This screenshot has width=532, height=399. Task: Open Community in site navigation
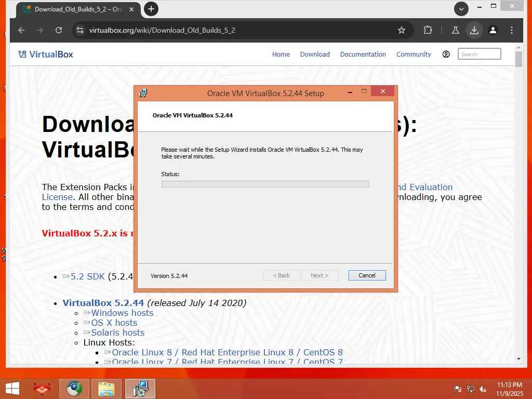coord(414,54)
